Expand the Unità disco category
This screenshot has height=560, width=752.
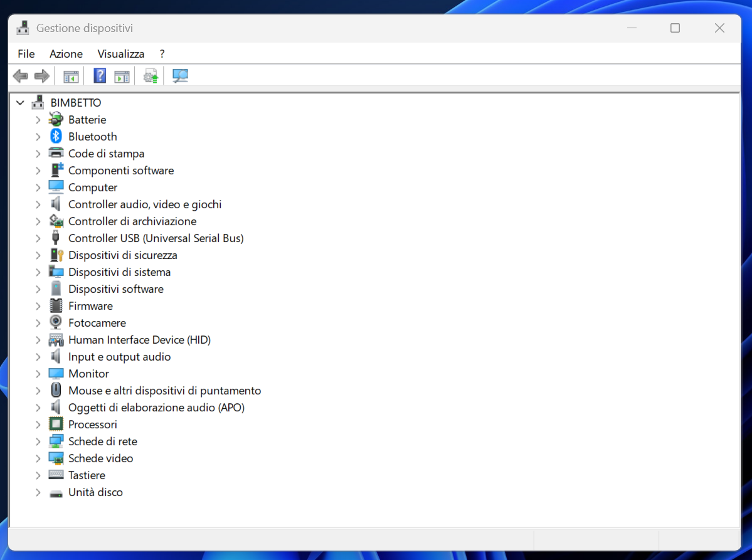(x=38, y=492)
